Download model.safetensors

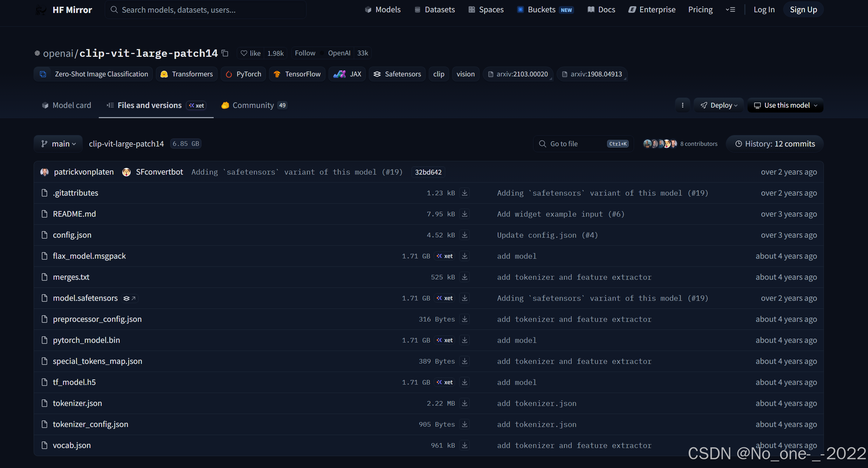(x=464, y=298)
